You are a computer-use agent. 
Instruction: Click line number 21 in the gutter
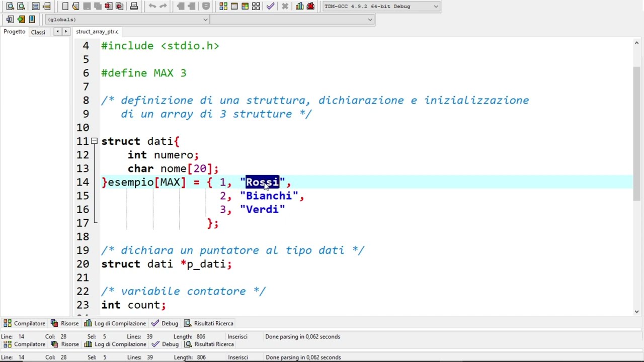(x=83, y=278)
